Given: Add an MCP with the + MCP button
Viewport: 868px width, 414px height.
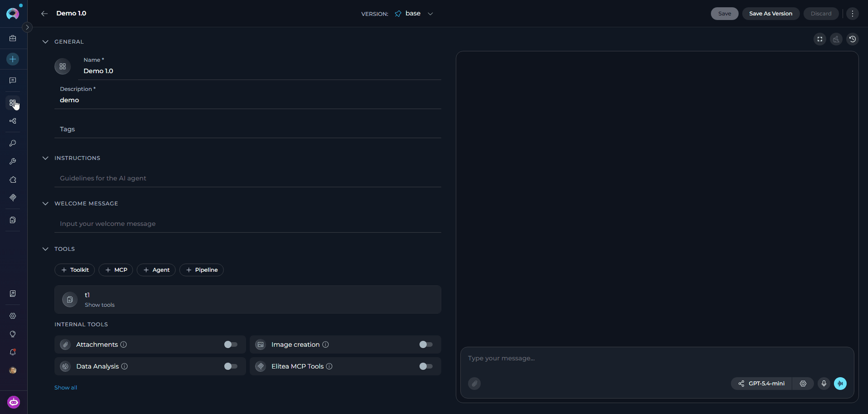Looking at the screenshot, I should [x=116, y=270].
